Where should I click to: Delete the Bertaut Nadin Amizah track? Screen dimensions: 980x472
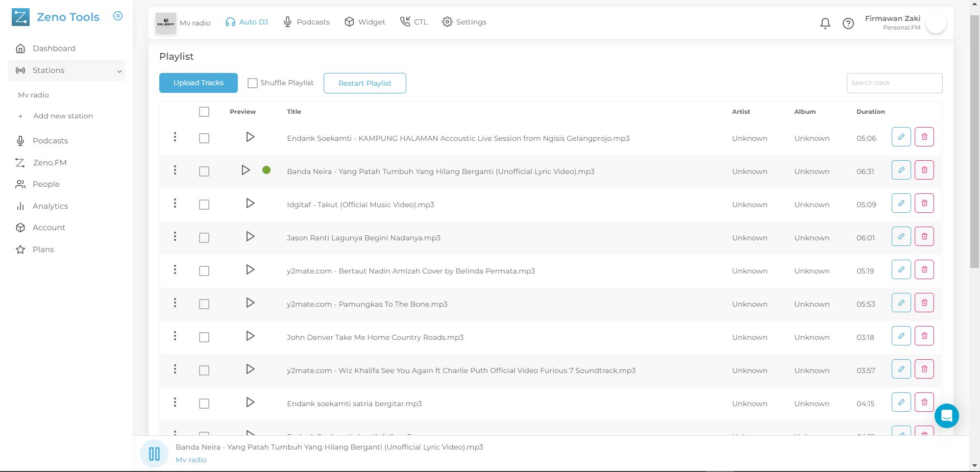[924, 269]
